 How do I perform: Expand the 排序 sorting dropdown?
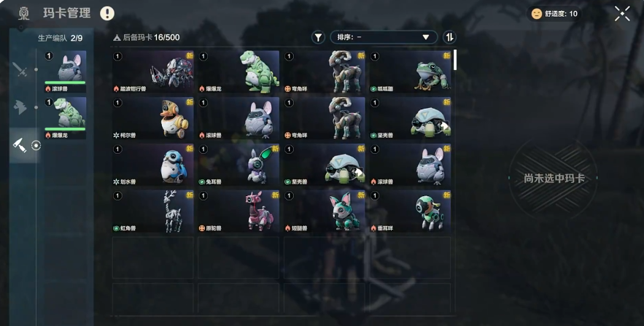click(384, 37)
